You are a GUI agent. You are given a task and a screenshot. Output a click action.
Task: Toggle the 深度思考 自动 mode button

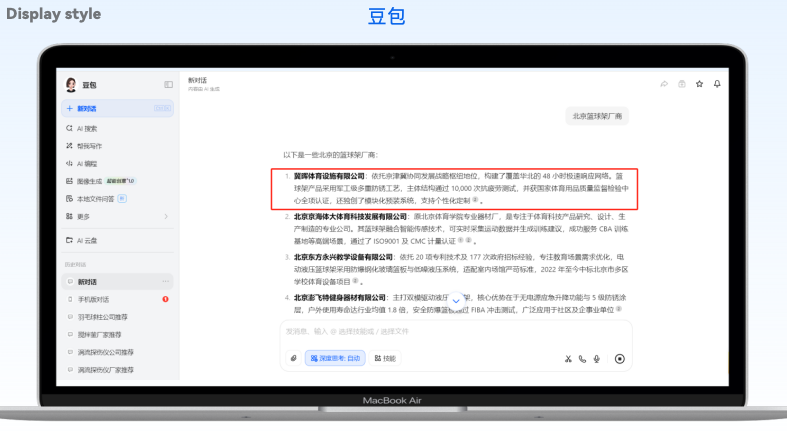[x=336, y=358]
